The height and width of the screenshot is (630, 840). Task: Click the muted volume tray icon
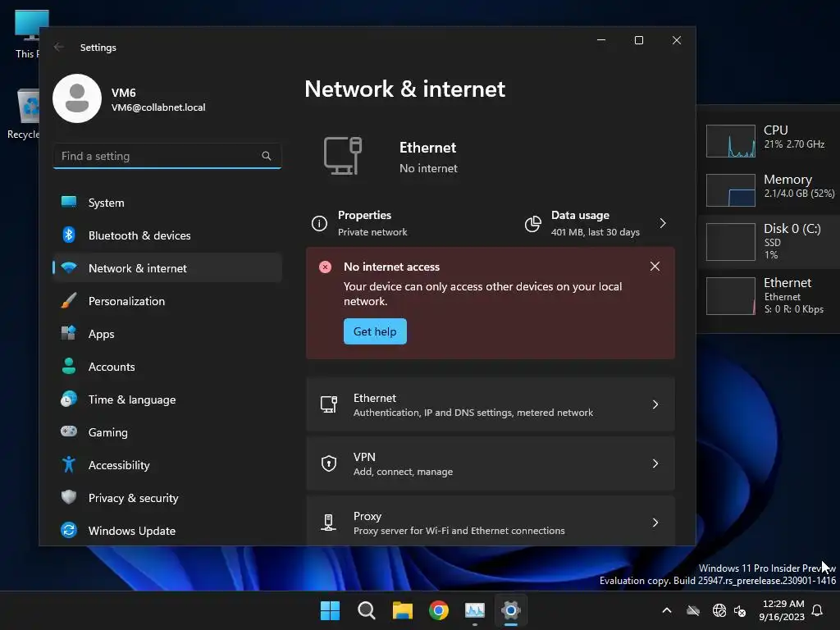[x=741, y=610]
